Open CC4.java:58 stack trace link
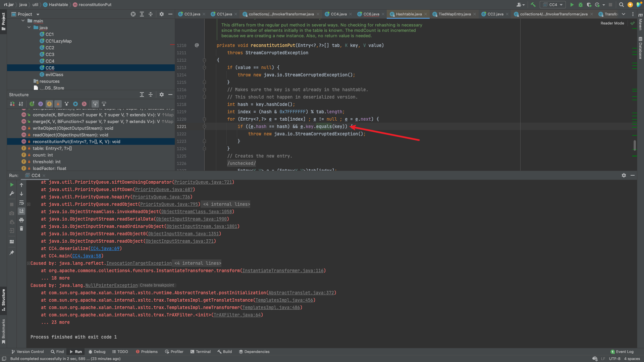Viewport: 644px width, 362px height. 87,256
